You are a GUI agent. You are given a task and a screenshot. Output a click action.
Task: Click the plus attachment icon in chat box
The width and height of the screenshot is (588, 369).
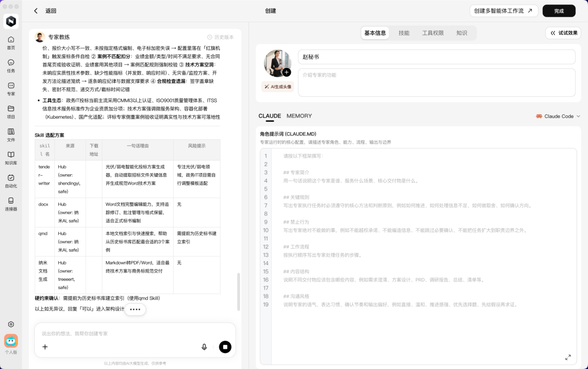tap(45, 347)
